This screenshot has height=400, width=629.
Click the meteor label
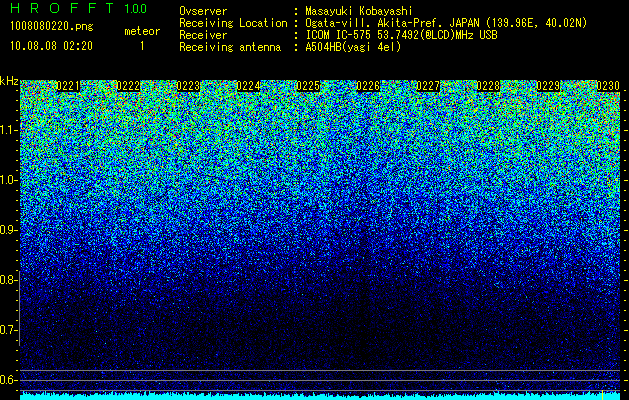tap(142, 31)
